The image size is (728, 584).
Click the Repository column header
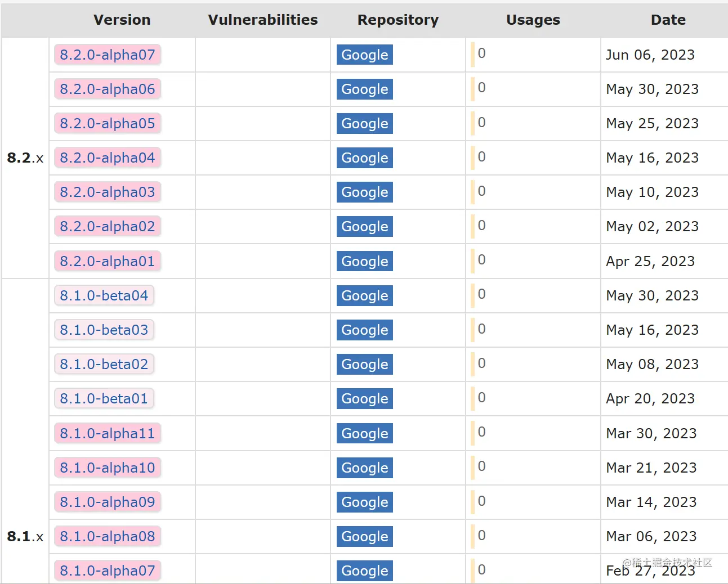coord(398,20)
